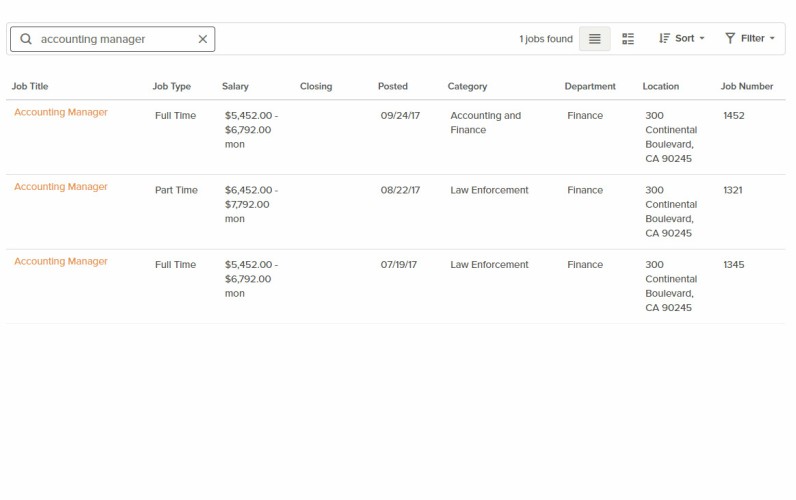Click Finance department in the 1345 row
796x500 pixels.
585,265
